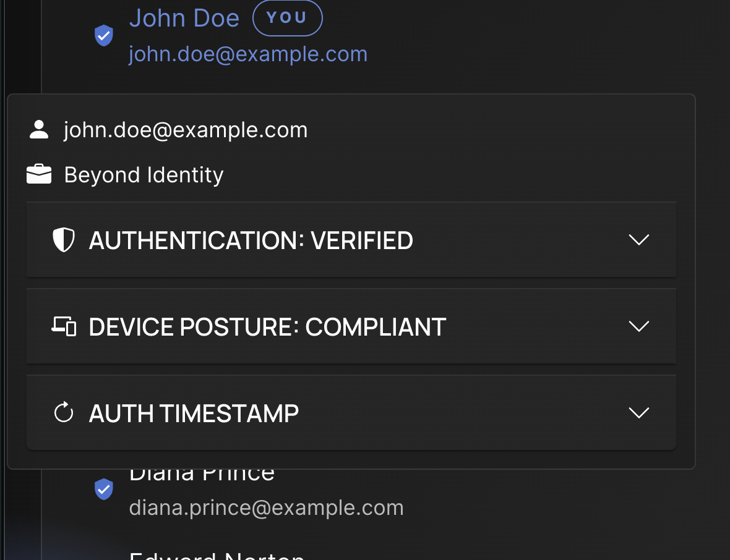Click the AUTHENTICATION: VERIFIED row label
The image size is (730, 560).
251,240
